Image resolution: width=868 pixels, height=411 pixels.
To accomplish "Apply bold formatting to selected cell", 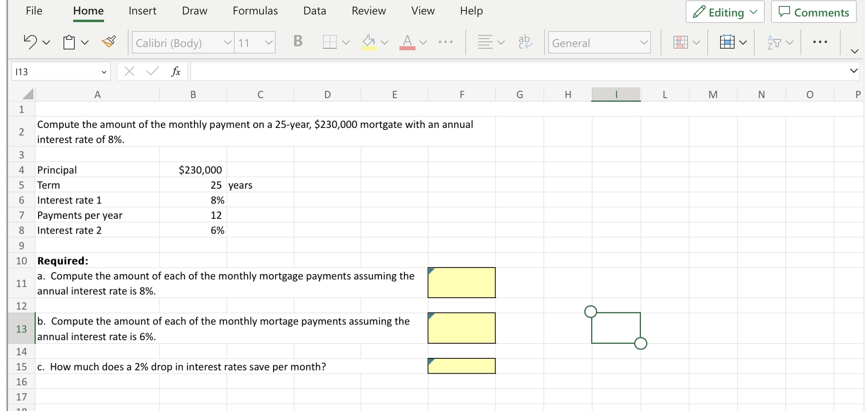I will (297, 41).
